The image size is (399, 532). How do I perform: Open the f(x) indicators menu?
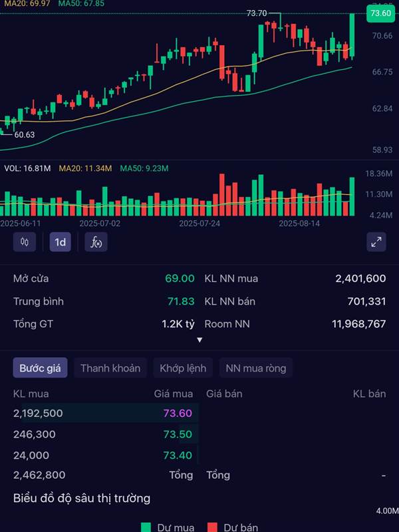[96, 242]
